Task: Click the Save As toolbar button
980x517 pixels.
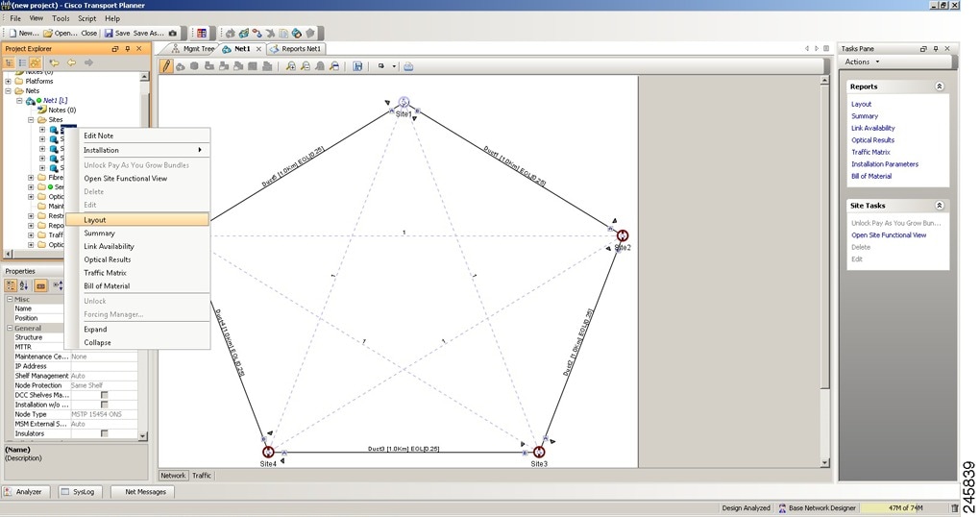Action: point(148,33)
